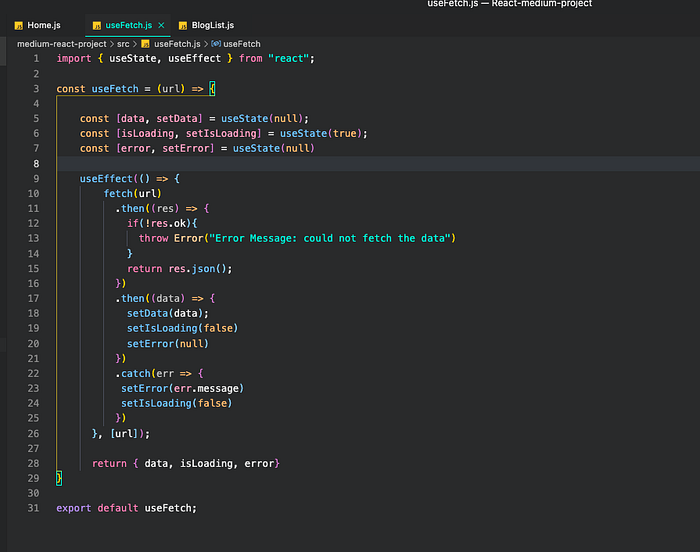The width and height of the screenshot is (700, 552).
Task: Place cursor on "react" import string
Action: [289, 59]
